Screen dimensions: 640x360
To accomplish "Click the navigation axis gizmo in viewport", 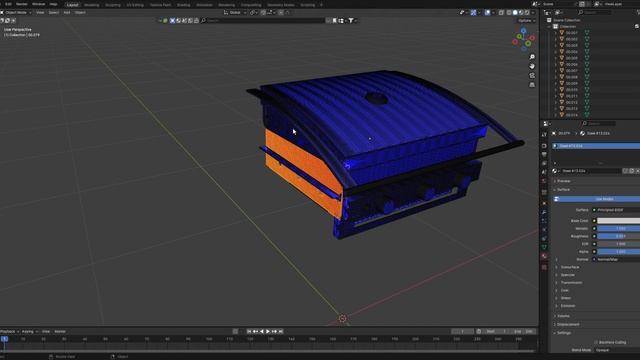I will point(524,40).
